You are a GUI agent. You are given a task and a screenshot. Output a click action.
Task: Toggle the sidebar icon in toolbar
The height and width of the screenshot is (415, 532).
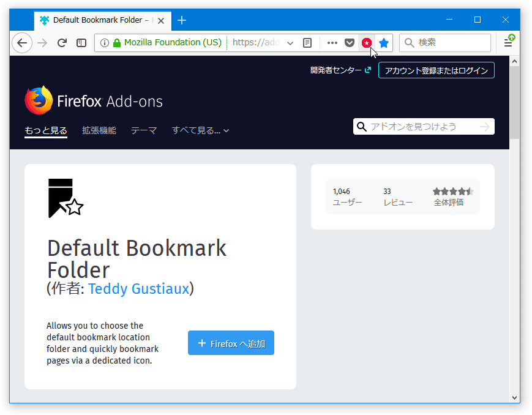pyautogui.click(x=81, y=43)
